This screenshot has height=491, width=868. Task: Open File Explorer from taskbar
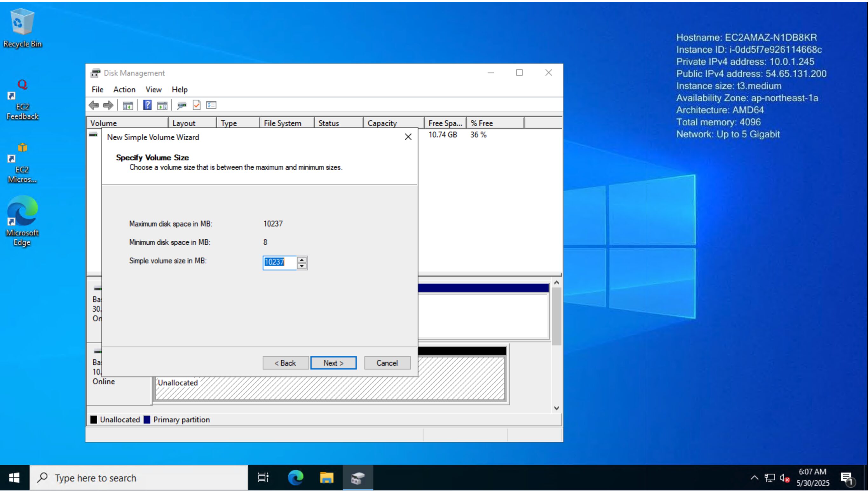tap(326, 478)
